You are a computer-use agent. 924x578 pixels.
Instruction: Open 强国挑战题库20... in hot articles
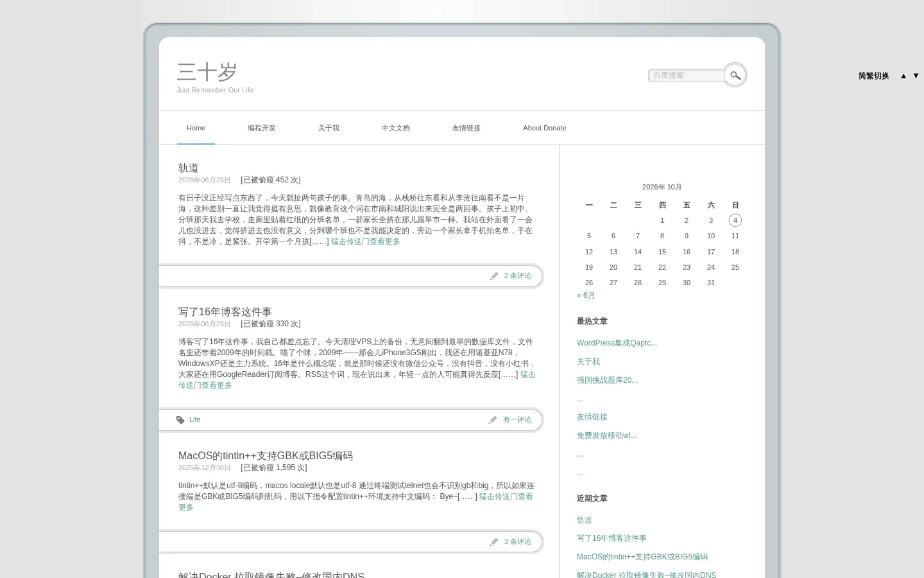607,380
